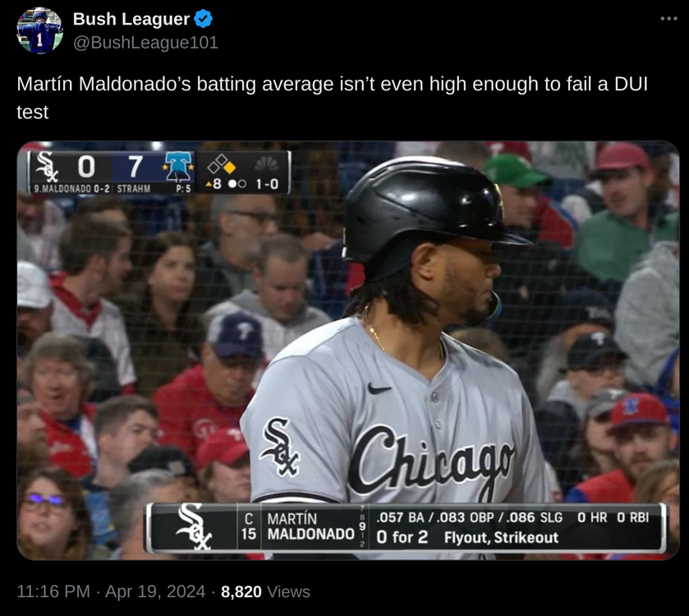Click the Phillies bell logo in scoreboard
The height and width of the screenshot is (616, 689).
pyautogui.click(x=178, y=167)
